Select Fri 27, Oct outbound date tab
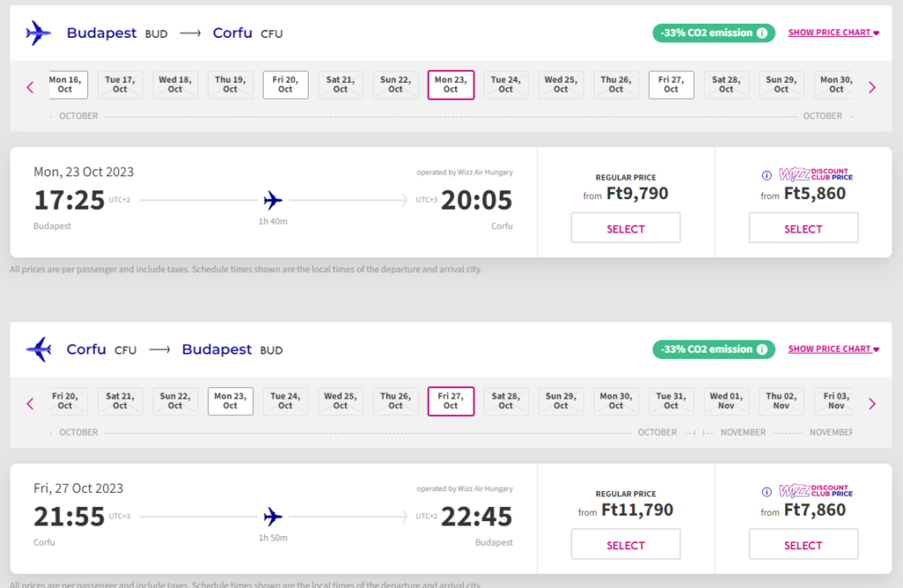The width and height of the screenshot is (903, 588). (671, 85)
